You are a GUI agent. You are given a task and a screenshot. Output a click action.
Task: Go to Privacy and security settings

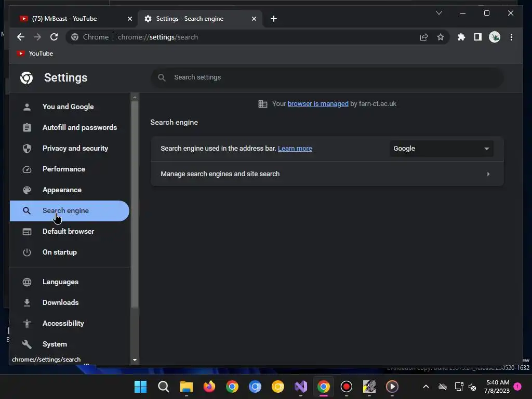pyautogui.click(x=70, y=148)
